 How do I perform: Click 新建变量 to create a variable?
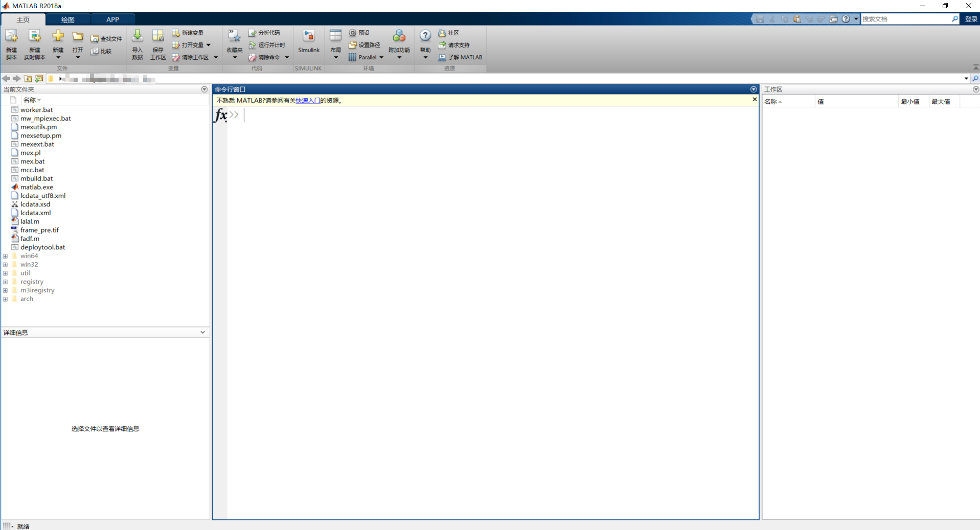pos(190,32)
